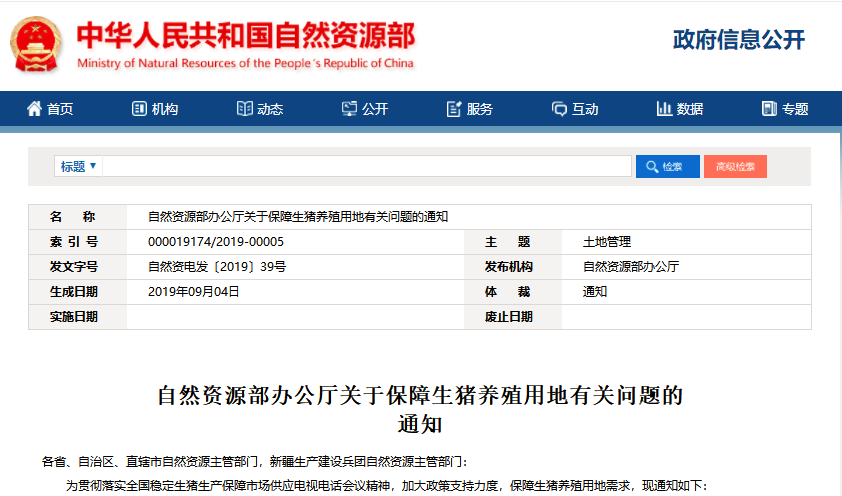Open the 互动 navigation item

pos(575,109)
